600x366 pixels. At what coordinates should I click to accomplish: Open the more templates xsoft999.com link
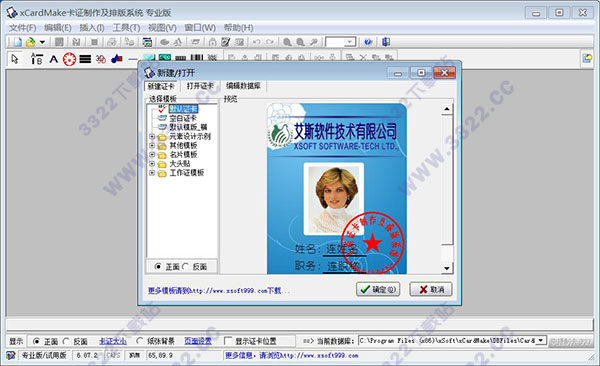click(219, 291)
